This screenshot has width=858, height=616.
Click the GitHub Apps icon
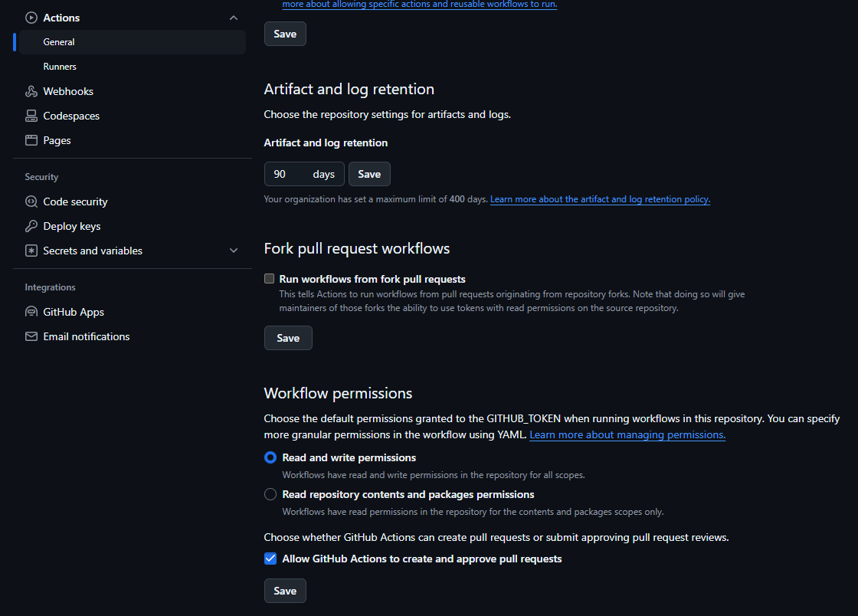point(31,312)
